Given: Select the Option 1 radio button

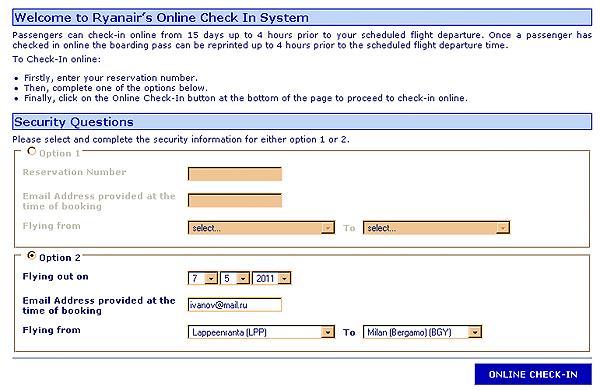Looking at the screenshot, I should (x=32, y=152).
